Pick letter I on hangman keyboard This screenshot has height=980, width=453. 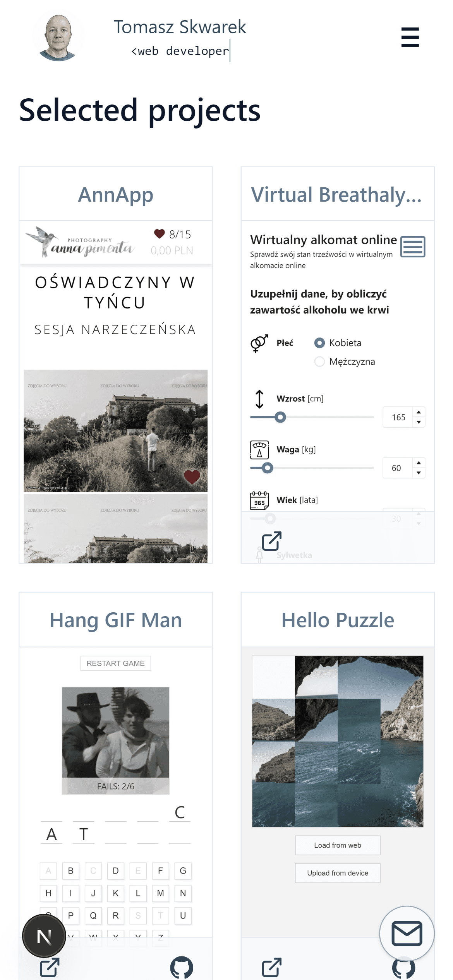coord(71,893)
